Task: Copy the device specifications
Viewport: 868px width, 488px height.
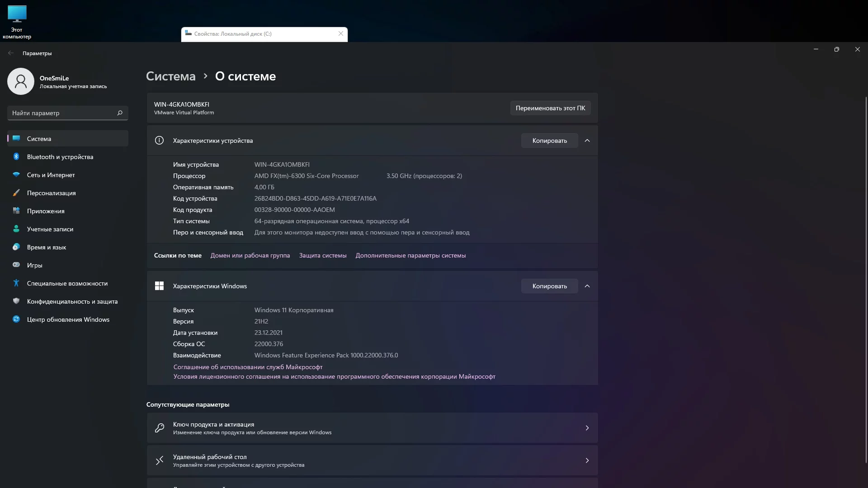Action: 549,141
